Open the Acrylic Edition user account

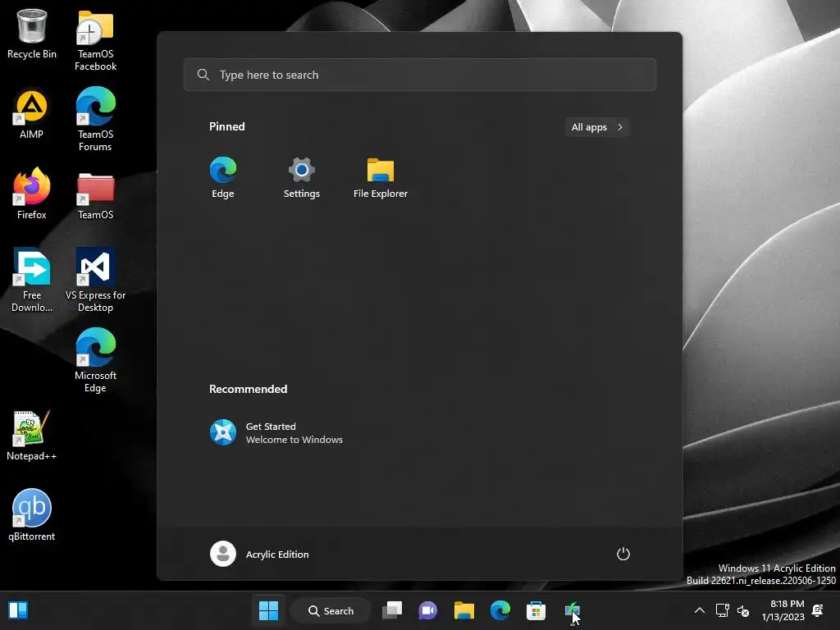[x=260, y=554]
